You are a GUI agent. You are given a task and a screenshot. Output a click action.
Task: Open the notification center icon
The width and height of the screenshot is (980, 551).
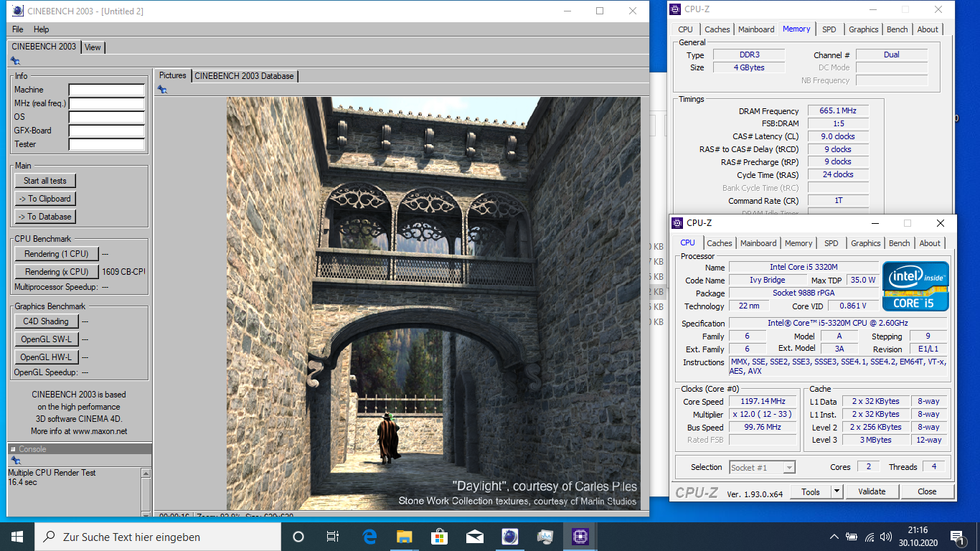tap(957, 536)
